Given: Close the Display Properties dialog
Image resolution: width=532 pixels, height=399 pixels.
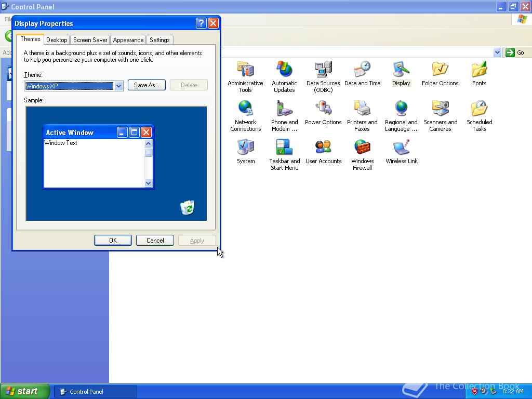Looking at the screenshot, I should tap(213, 23).
